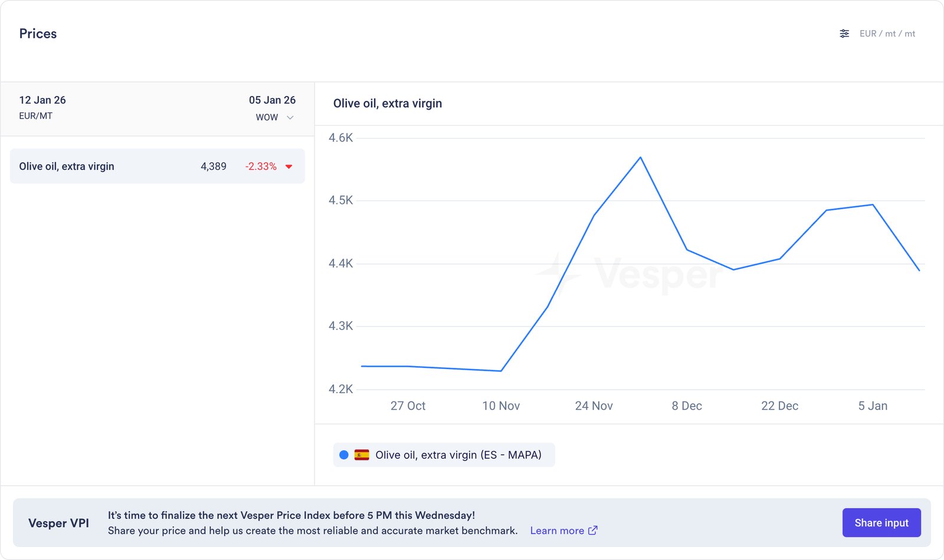The width and height of the screenshot is (944, 560).
Task: Expand the WOW dropdown chevron
Action: 290,117
